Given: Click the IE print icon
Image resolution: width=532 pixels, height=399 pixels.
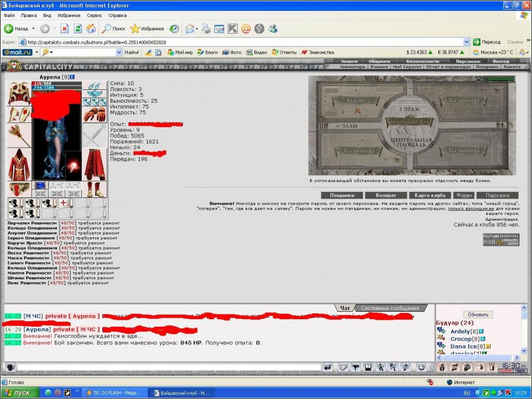Looking at the screenshot, I should tap(206, 29).
